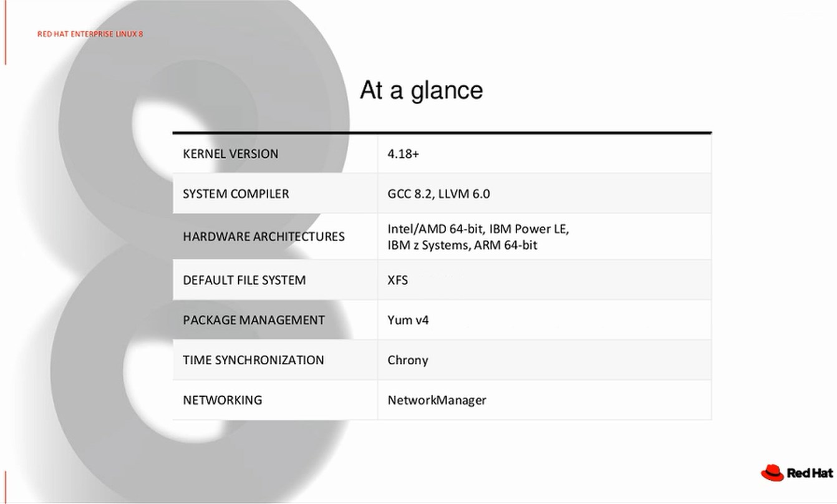
Task: Click the Yum v4 value
Action: pyautogui.click(x=408, y=320)
